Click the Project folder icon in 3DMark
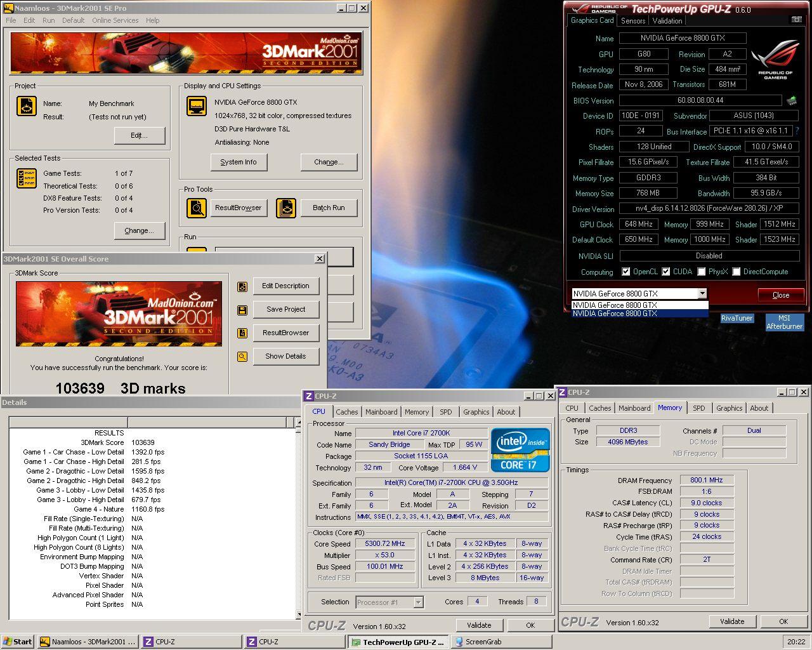Image resolution: width=812 pixels, height=650 pixels. 26,106
